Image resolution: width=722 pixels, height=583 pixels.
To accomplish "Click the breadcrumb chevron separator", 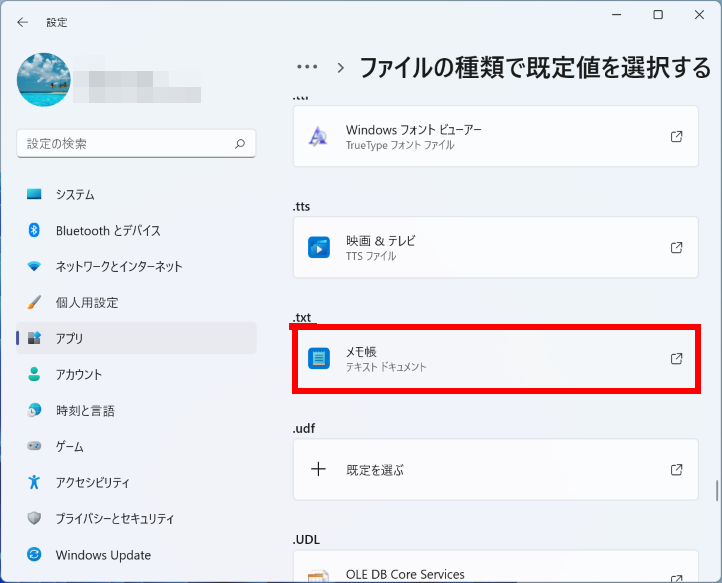I will (340, 68).
